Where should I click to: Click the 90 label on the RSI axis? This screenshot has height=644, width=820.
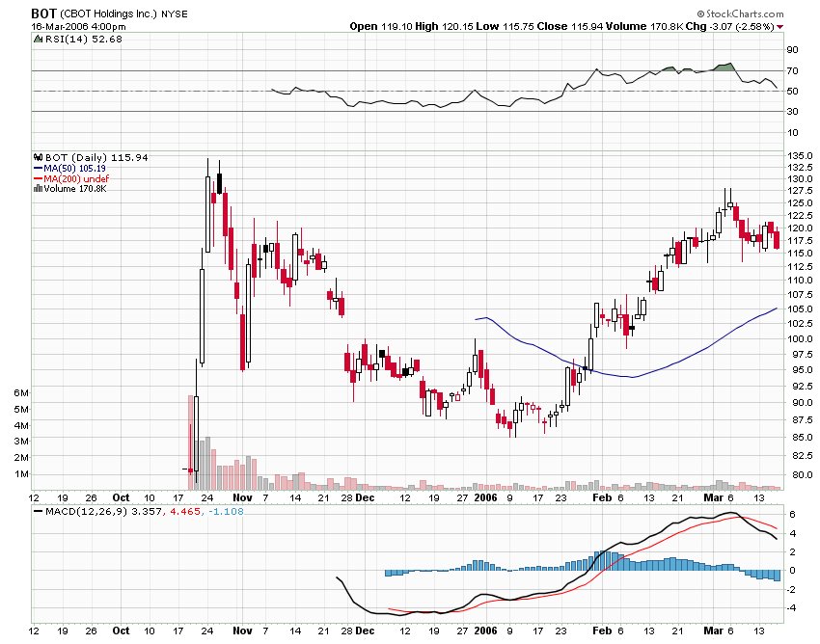(792, 50)
